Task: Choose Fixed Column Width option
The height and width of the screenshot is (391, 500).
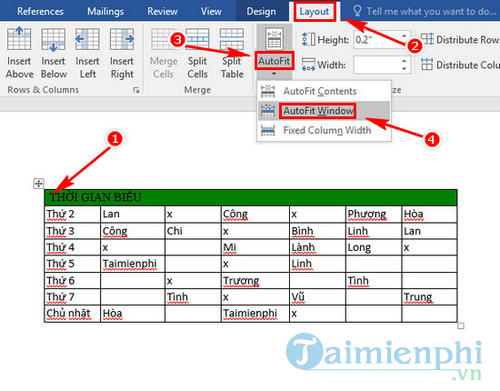Action: (323, 130)
